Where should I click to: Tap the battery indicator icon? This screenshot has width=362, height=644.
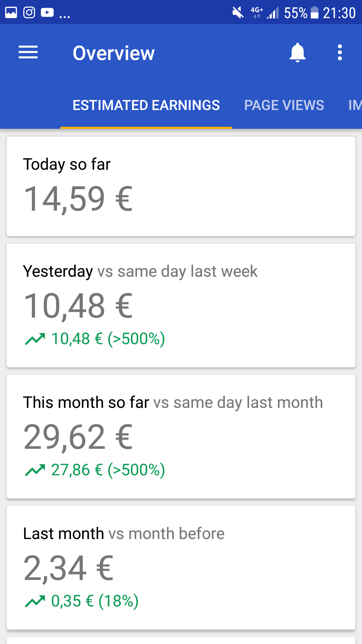(314, 13)
